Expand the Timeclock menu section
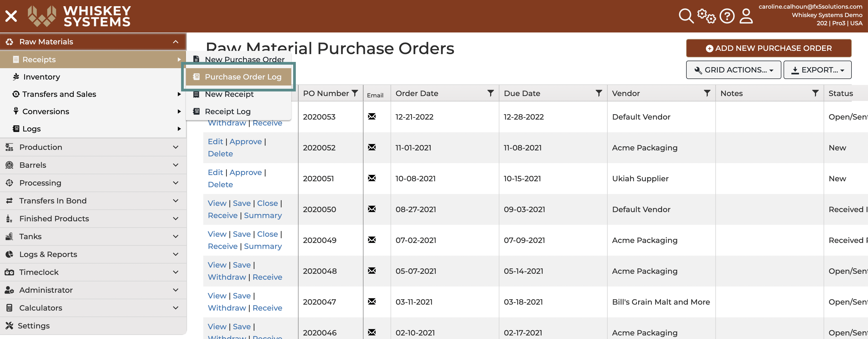This screenshot has height=339, width=868. click(x=93, y=272)
